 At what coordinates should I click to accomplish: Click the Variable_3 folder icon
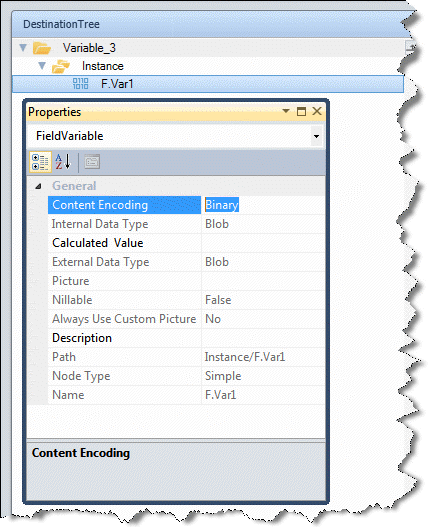[42, 48]
